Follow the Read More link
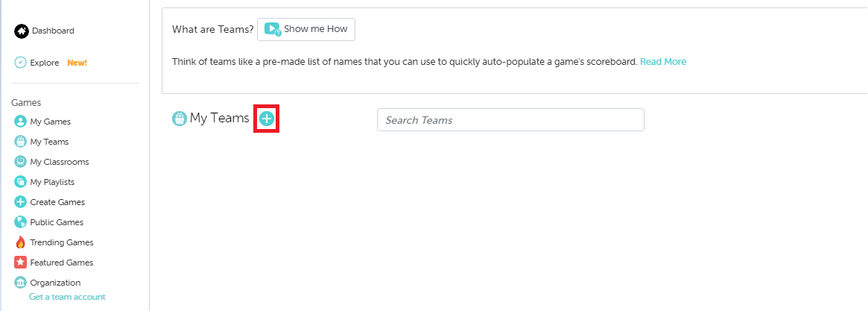Screen dimensions: 868x311 [x=663, y=62]
